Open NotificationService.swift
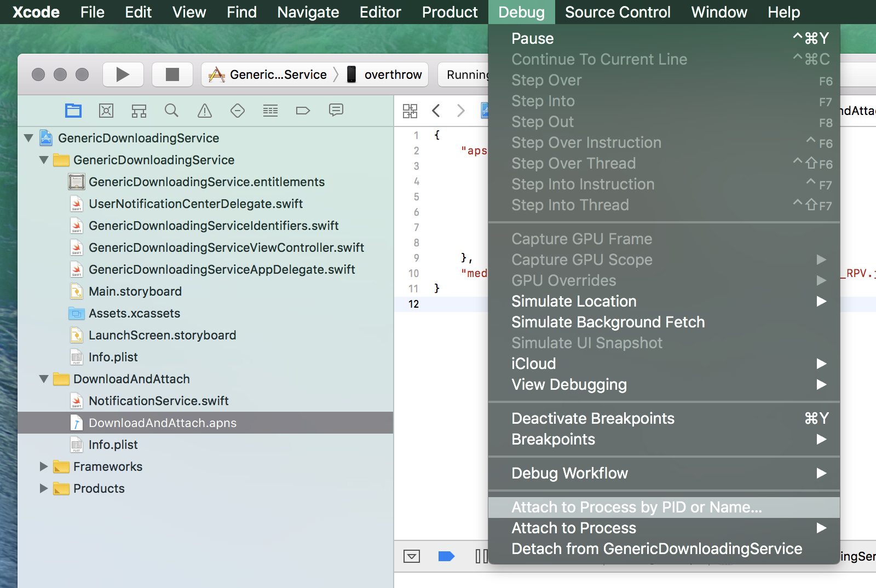The height and width of the screenshot is (588, 876). (205, 401)
